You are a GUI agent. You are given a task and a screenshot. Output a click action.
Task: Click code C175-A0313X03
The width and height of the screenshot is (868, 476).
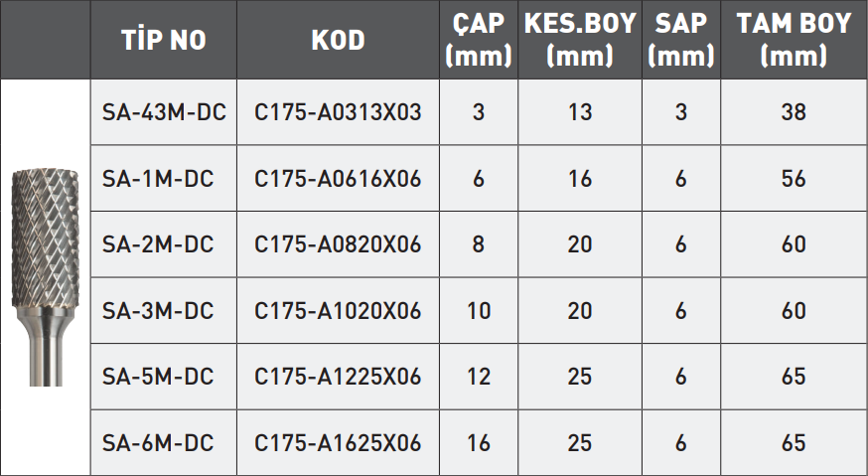338,112
